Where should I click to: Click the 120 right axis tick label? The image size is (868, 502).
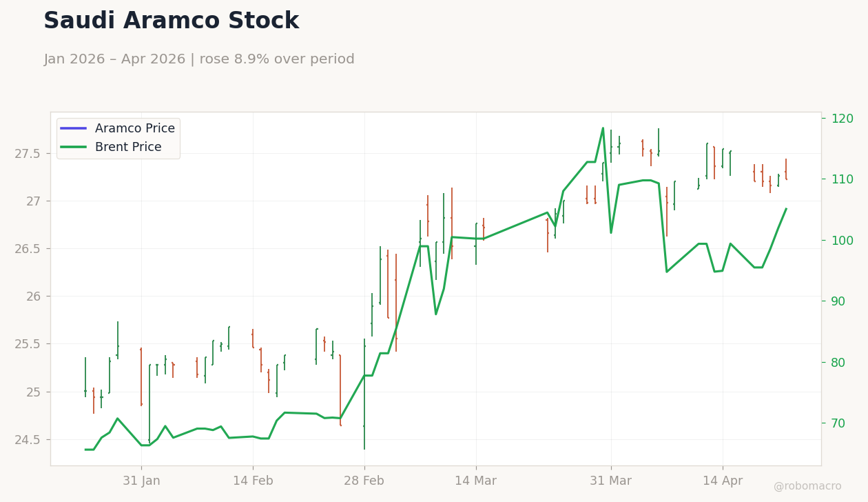[843, 119]
